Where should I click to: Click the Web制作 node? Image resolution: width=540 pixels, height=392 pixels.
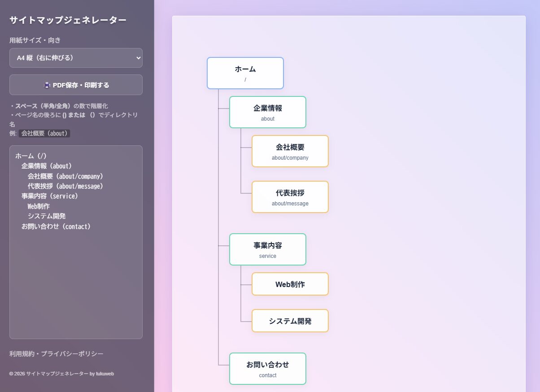290,284
